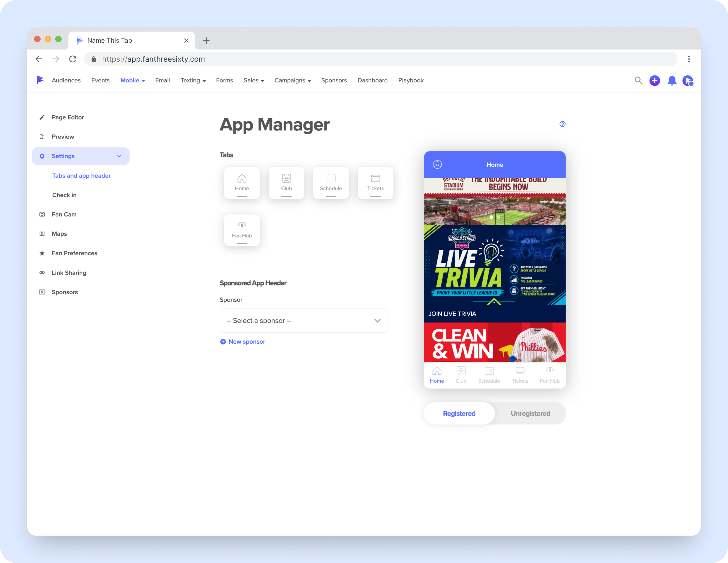This screenshot has width=728, height=563.
Task: Click the Fan Preferences star icon
Action: tap(42, 253)
